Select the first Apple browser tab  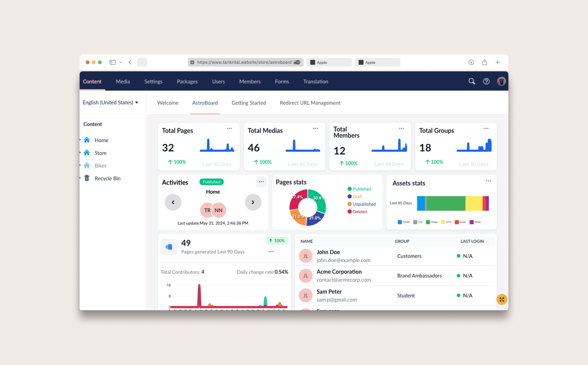pyautogui.click(x=329, y=62)
